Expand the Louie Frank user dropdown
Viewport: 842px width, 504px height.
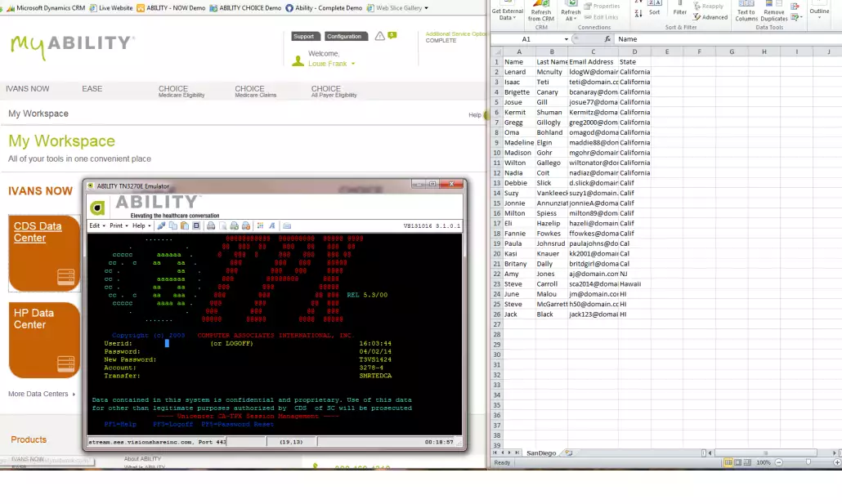(x=353, y=64)
